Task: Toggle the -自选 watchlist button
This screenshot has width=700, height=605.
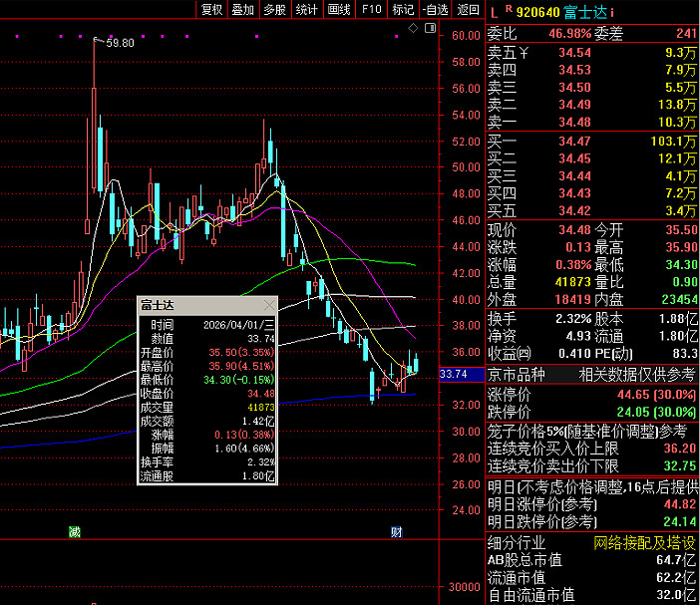Action: point(436,9)
